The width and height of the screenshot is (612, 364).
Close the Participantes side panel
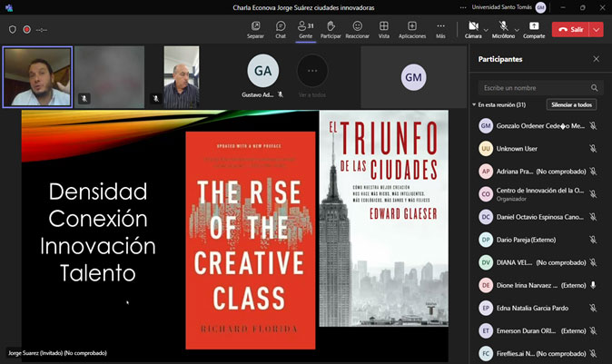coord(596,59)
